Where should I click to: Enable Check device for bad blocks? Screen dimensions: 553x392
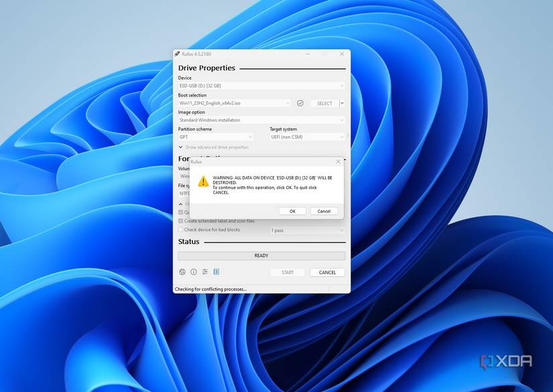point(180,230)
